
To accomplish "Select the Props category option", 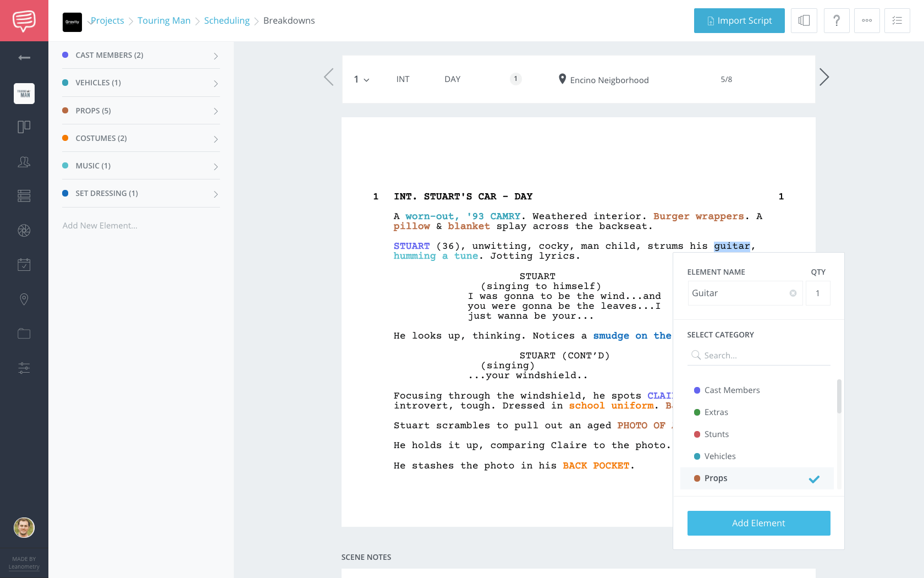I will pyautogui.click(x=757, y=478).
